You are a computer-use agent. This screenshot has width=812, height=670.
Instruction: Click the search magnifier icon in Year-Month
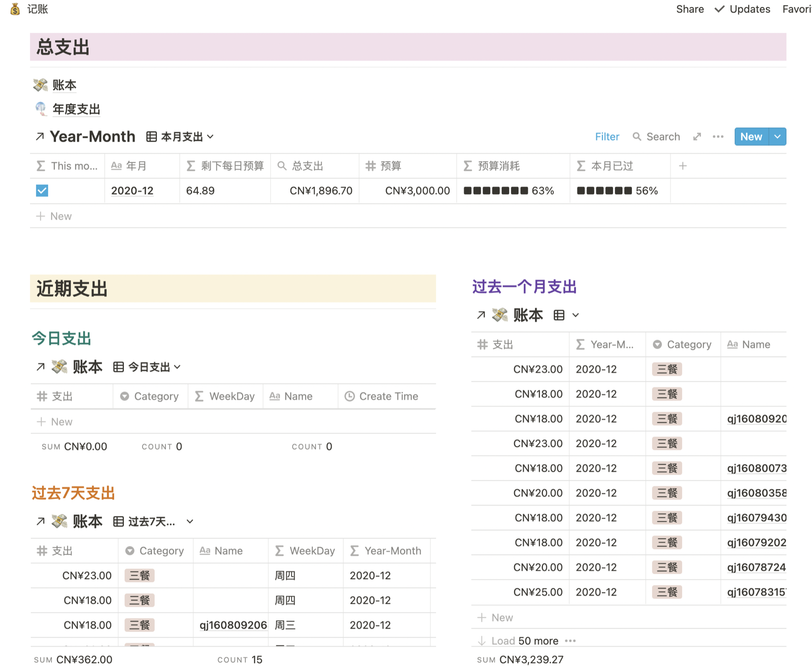click(x=636, y=136)
